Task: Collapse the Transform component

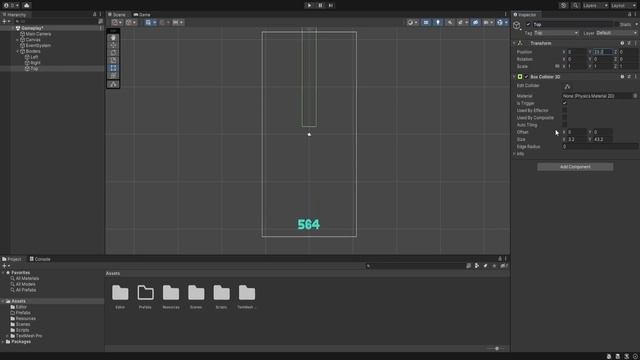Action: point(514,43)
